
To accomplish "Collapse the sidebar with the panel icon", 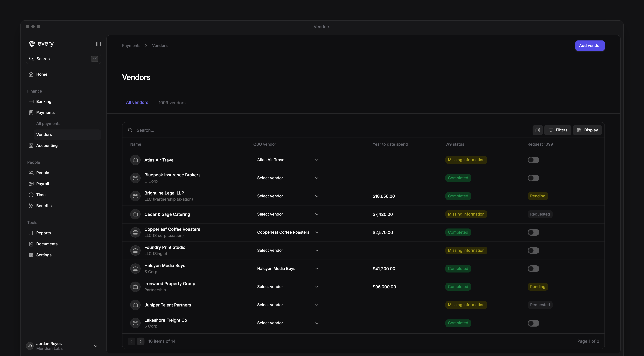I will [98, 44].
